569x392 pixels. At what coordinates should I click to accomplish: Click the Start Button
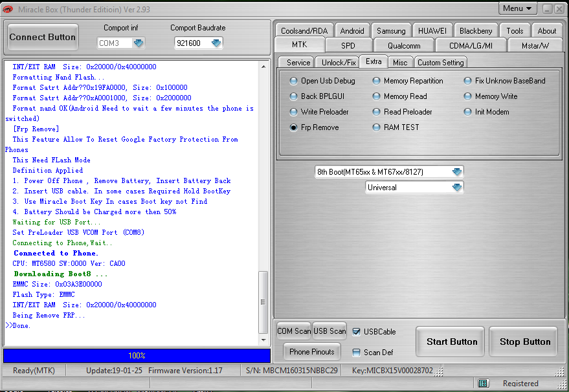452,342
